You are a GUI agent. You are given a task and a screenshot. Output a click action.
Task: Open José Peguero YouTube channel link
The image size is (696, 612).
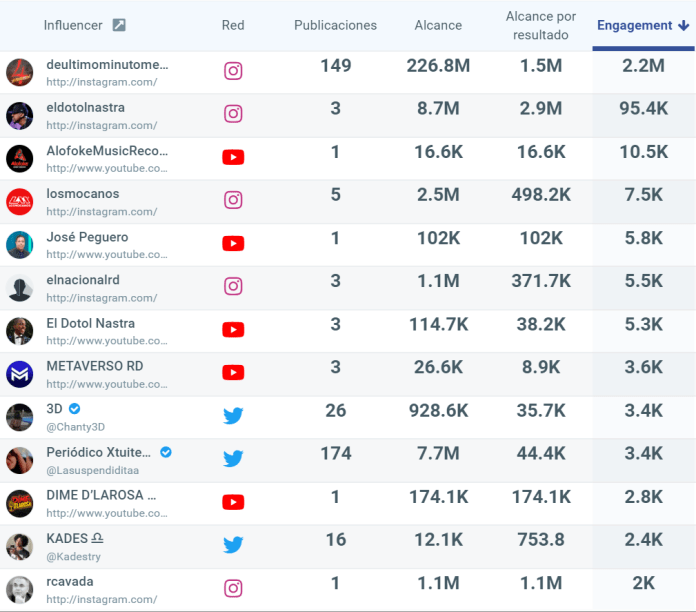[107, 255]
